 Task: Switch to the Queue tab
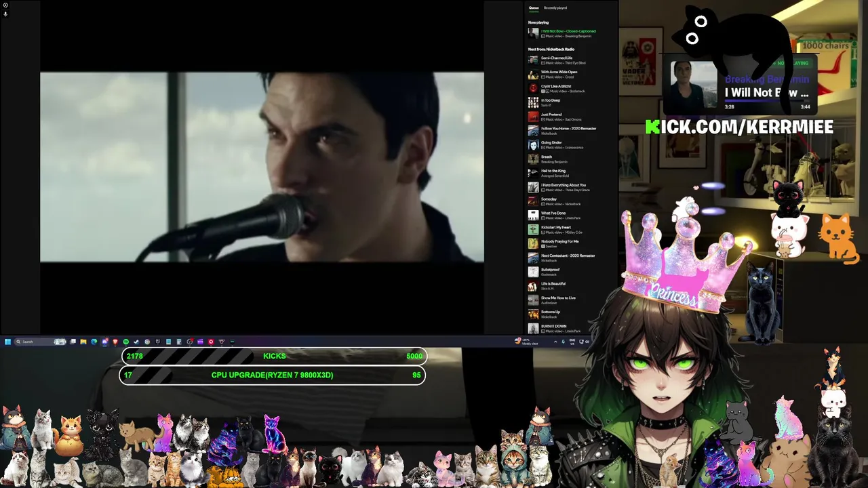click(534, 8)
